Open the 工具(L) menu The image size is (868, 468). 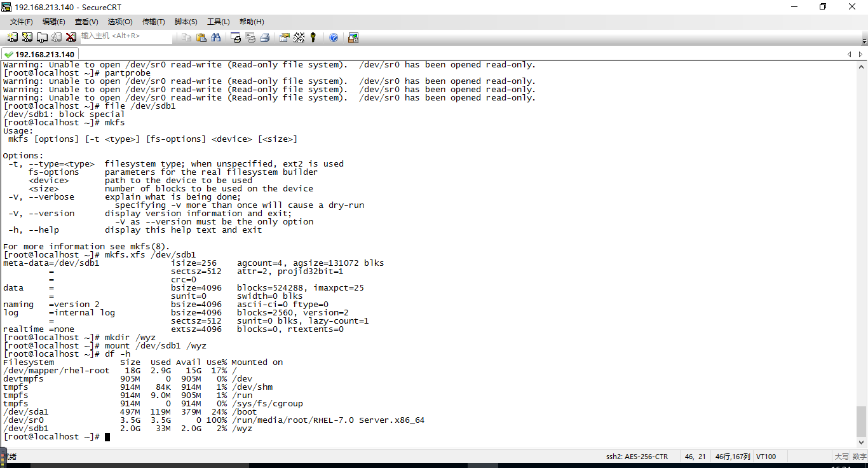[x=219, y=22]
